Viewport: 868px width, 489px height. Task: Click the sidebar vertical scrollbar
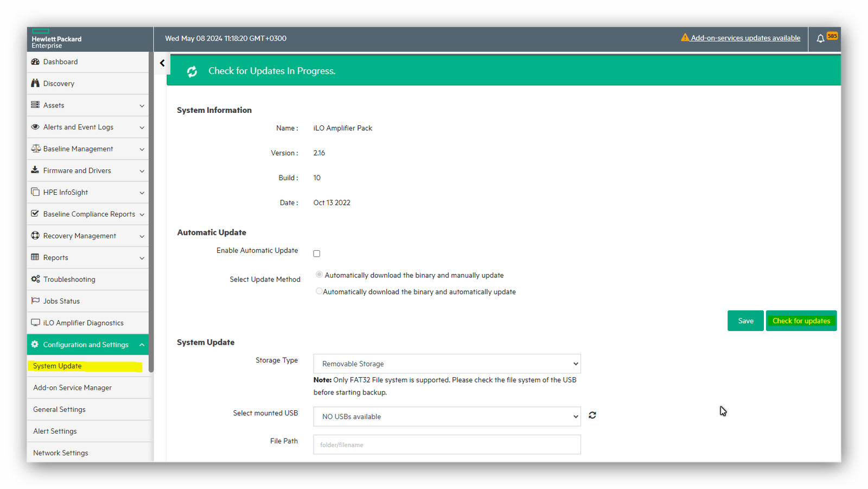pos(151,212)
